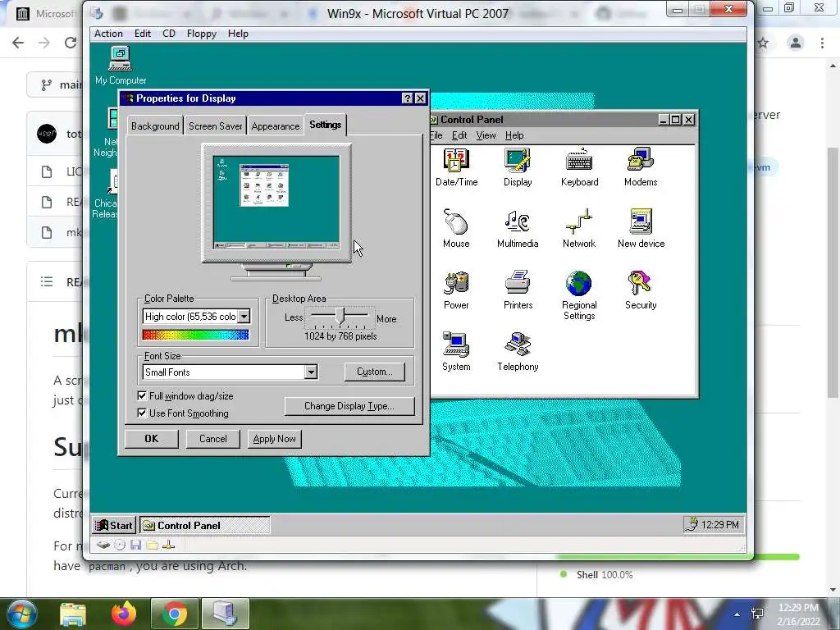This screenshot has height=630, width=840.
Task: Click the color palette gradient bar
Action: tap(195, 335)
